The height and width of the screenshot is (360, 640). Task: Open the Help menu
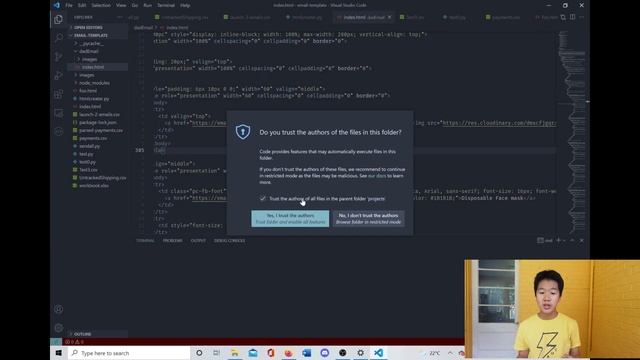185,5
